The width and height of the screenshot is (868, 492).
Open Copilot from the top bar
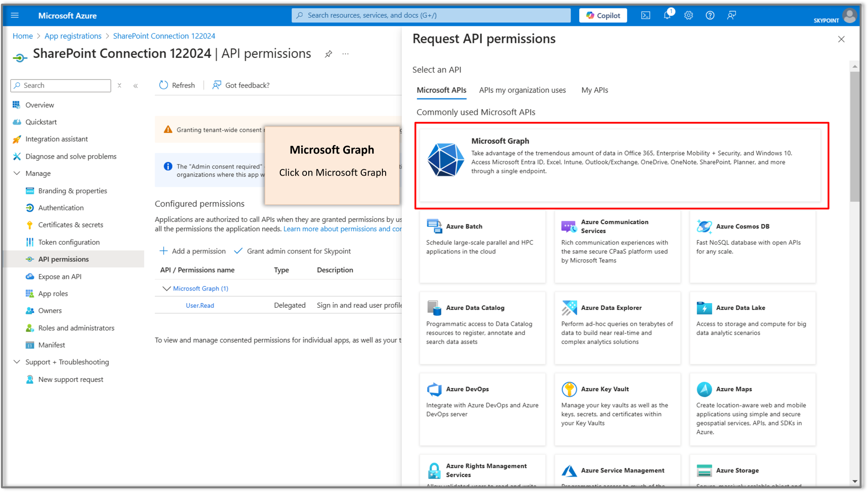click(x=603, y=15)
